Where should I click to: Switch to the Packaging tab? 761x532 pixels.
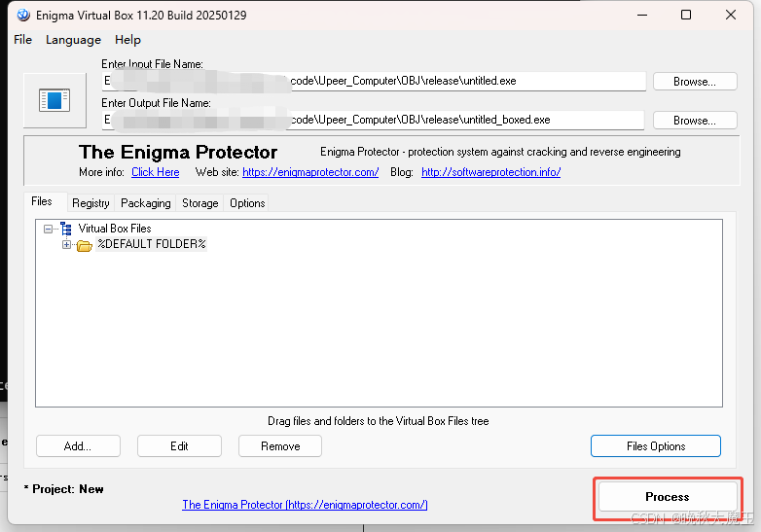(x=146, y=203)
